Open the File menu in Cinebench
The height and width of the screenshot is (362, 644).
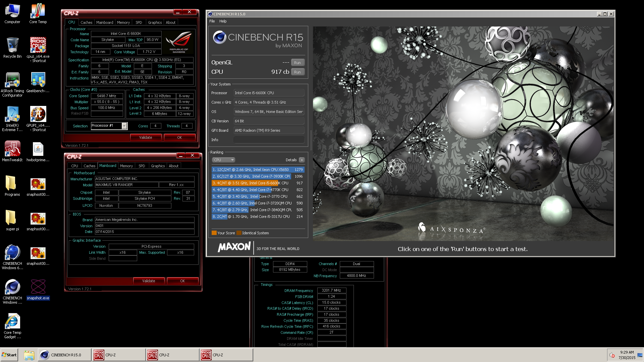(212, 21)
